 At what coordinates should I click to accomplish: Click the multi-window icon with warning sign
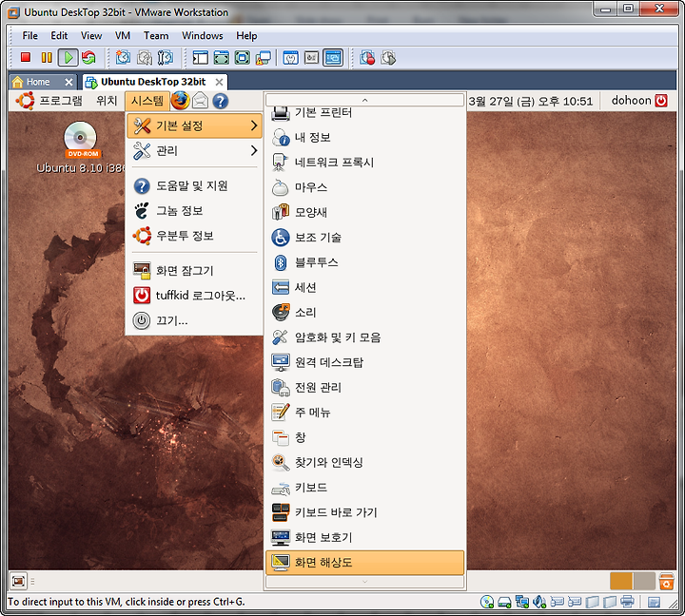(264, 58)
